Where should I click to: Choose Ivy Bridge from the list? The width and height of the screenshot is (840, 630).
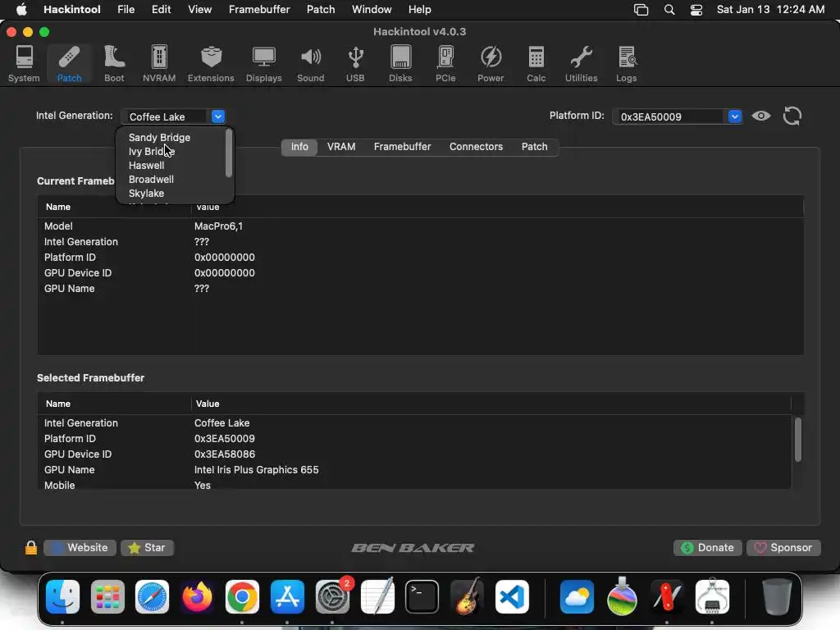pos(152,151)
